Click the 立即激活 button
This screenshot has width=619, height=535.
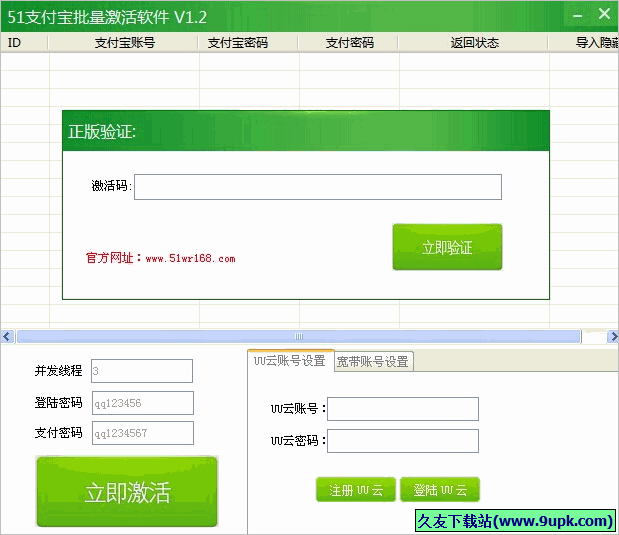click(127, 492)
